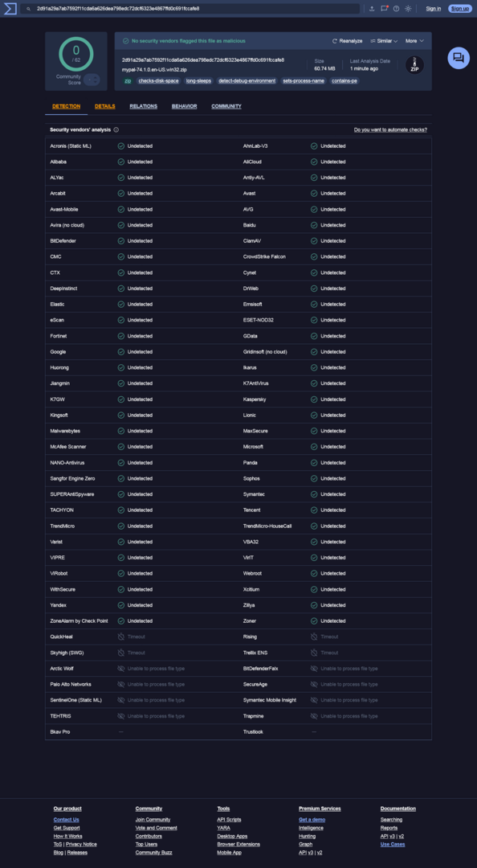Expand the Similar dropdown
477x868 pixels.
[384, 41]
